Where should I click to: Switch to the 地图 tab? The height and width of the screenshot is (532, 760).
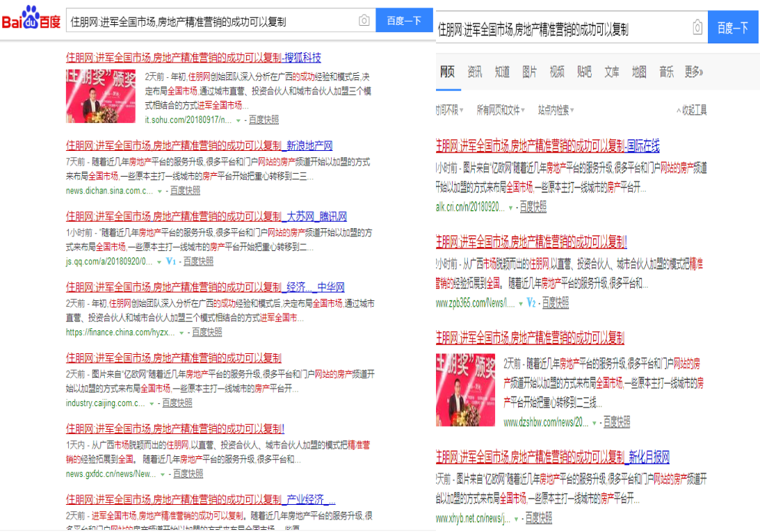(639, 72)
